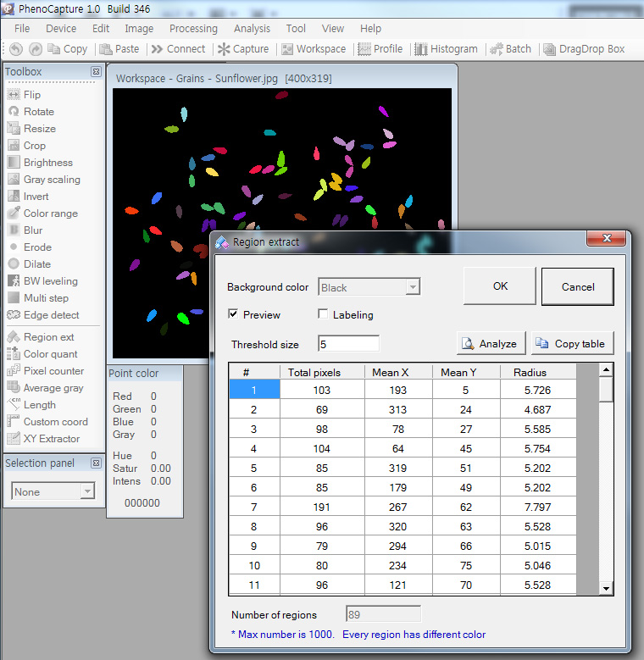Click the Capture toolbar button
644x660 pixels.
pos(243,49)
